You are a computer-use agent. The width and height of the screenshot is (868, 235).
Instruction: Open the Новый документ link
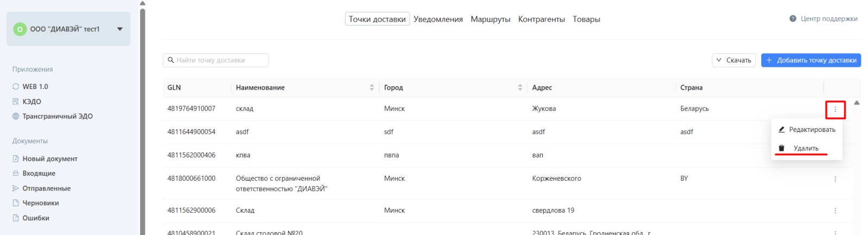[x=50, y=158]
